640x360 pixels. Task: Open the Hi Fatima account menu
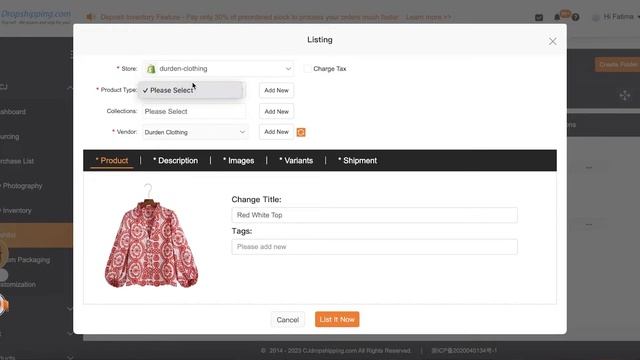coord(618,17)
